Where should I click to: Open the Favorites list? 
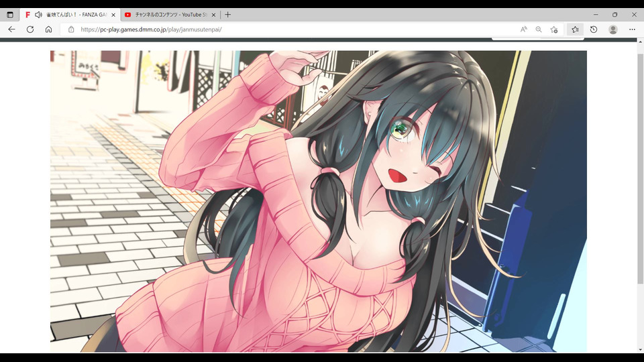tap(576, 29)
